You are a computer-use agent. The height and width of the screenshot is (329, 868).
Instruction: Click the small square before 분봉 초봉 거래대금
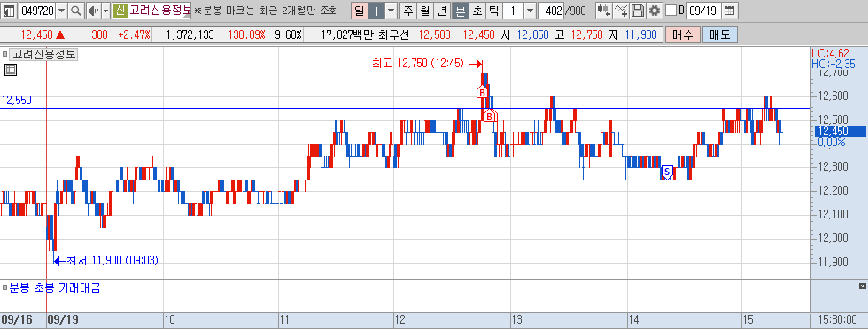pos(4,287)
